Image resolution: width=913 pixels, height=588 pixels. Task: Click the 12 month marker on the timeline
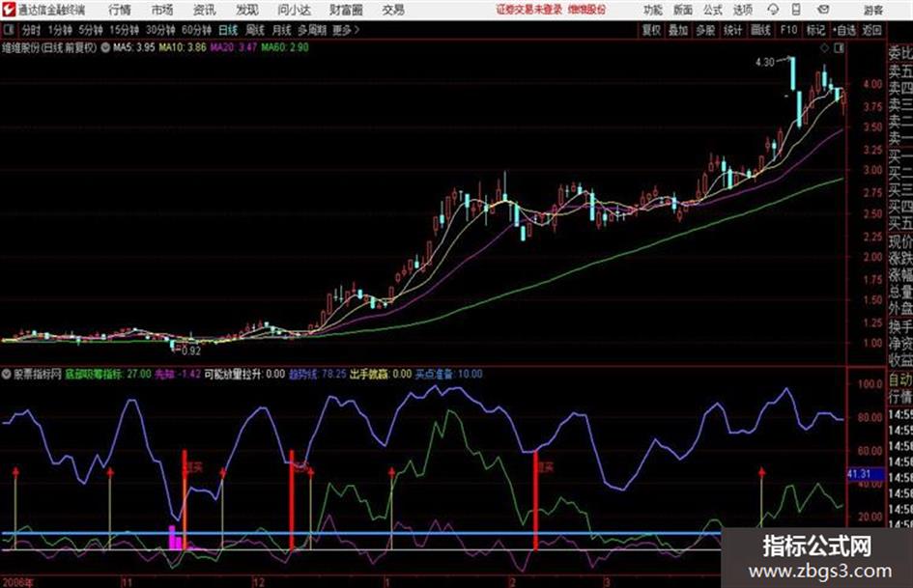259,581
